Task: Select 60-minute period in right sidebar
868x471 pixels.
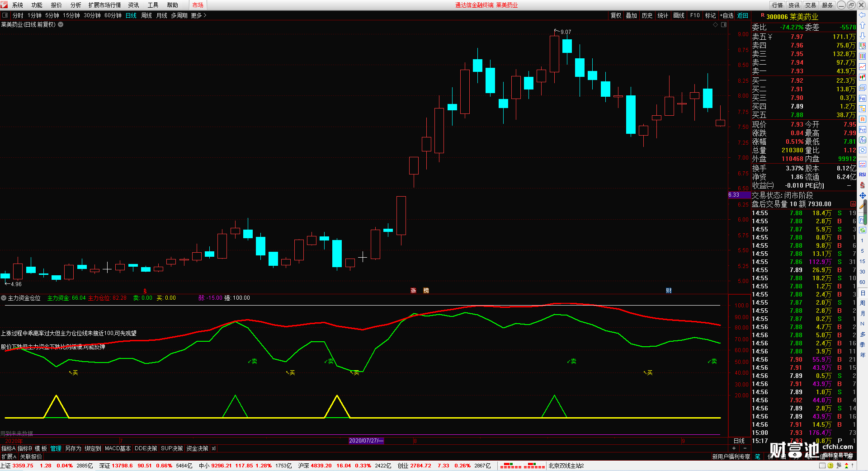Action: click(x=863, y=282)
